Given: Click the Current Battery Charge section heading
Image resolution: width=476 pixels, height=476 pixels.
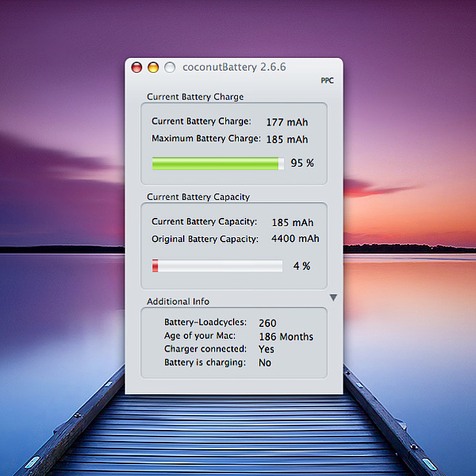Looking at the screenshot, I should point(195,97).
